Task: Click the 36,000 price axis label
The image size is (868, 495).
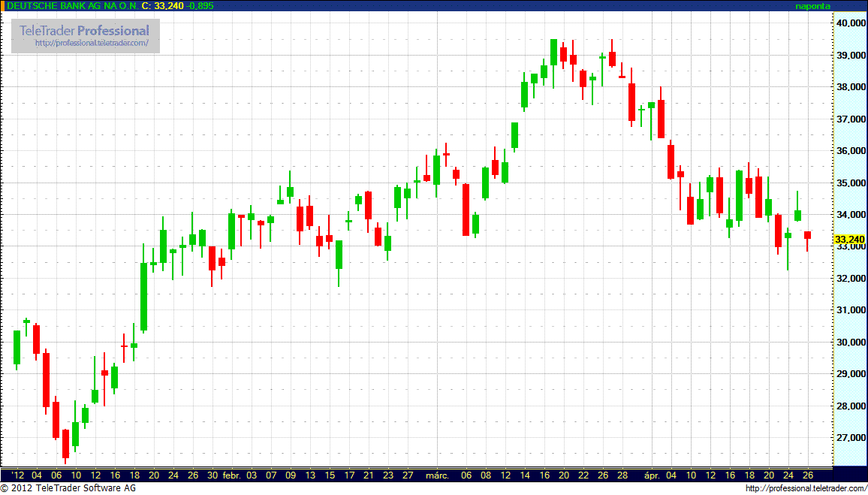Action: (x=850, y=151)
